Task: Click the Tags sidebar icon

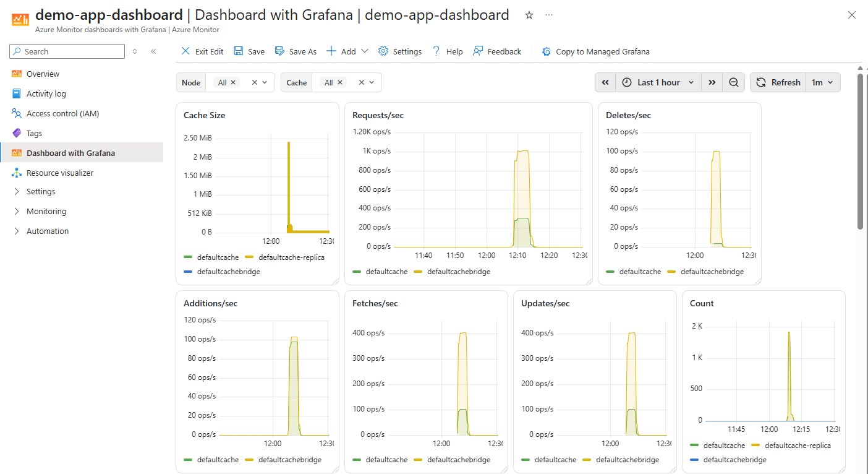Action: tap(17, 133)
